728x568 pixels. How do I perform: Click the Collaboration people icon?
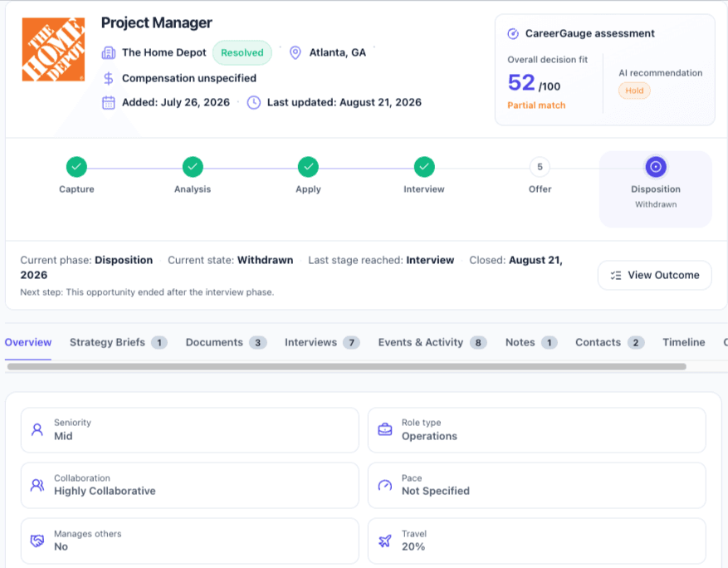(x=37, y=485)
